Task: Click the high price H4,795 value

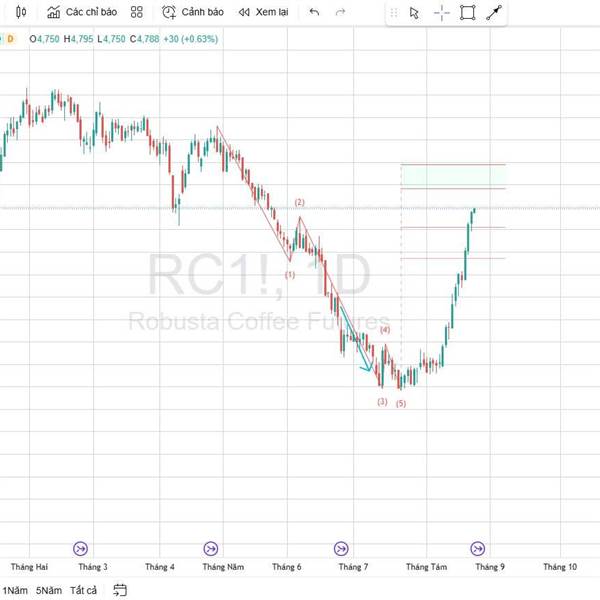Action: point(78,39)
